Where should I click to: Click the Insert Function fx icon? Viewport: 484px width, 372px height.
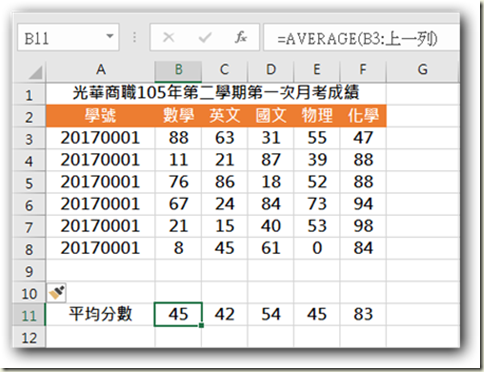241,37
